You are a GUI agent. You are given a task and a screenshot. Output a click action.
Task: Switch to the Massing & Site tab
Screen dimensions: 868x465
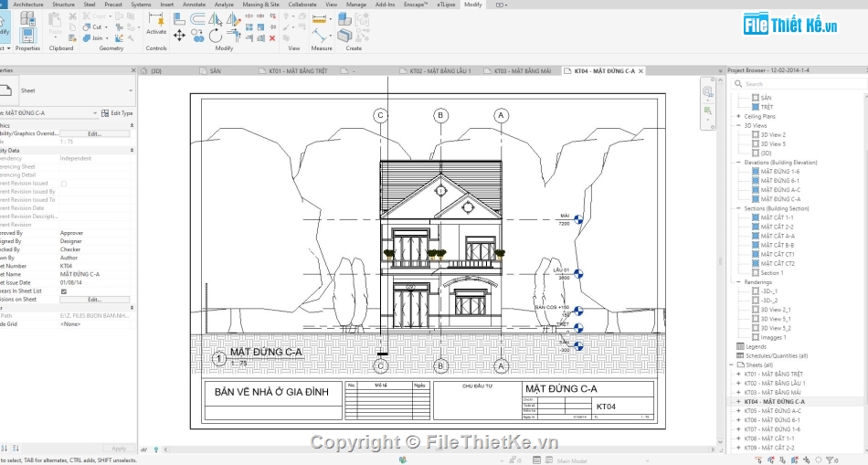click(x=260, y=5)
